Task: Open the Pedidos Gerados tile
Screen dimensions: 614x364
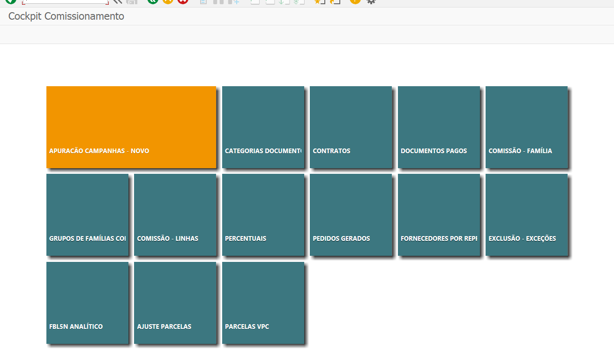Action: pos(351,215)
